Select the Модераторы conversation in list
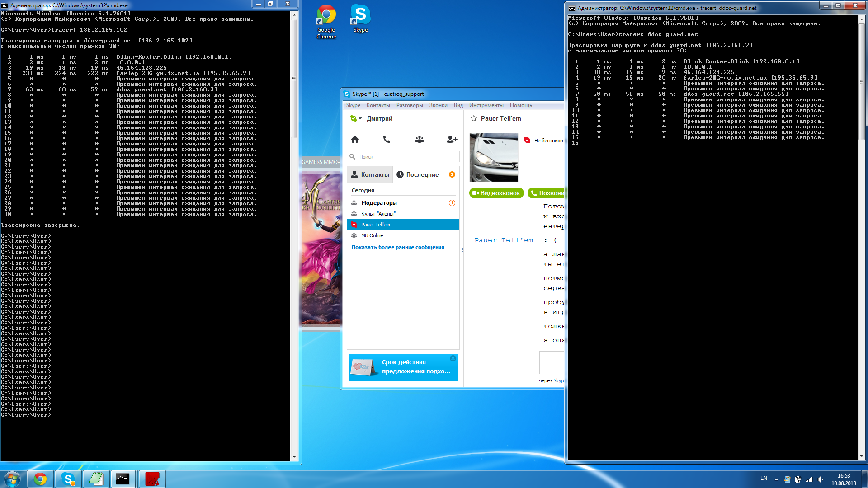 379,203
